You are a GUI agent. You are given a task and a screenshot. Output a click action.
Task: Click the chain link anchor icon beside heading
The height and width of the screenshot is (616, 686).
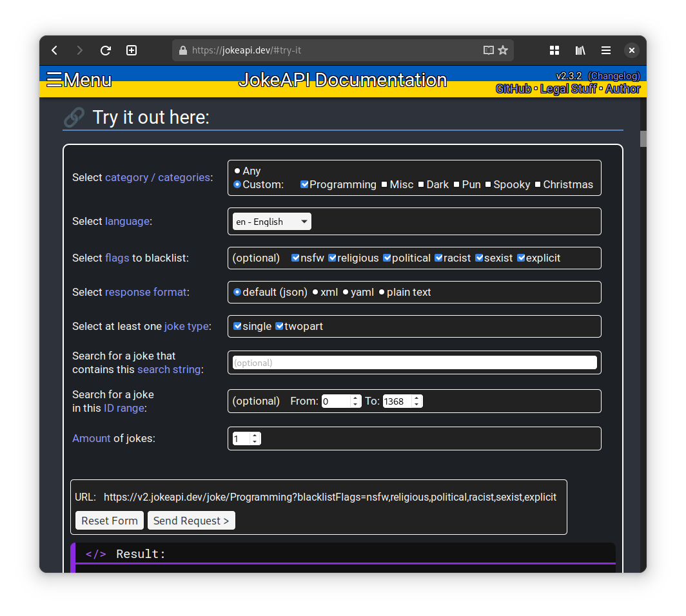coord(74,117)
